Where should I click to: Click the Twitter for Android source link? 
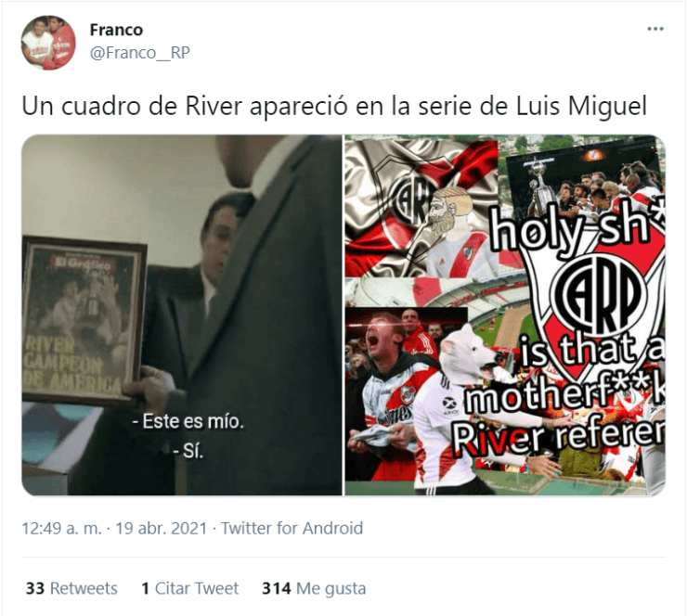click(292, 528)
